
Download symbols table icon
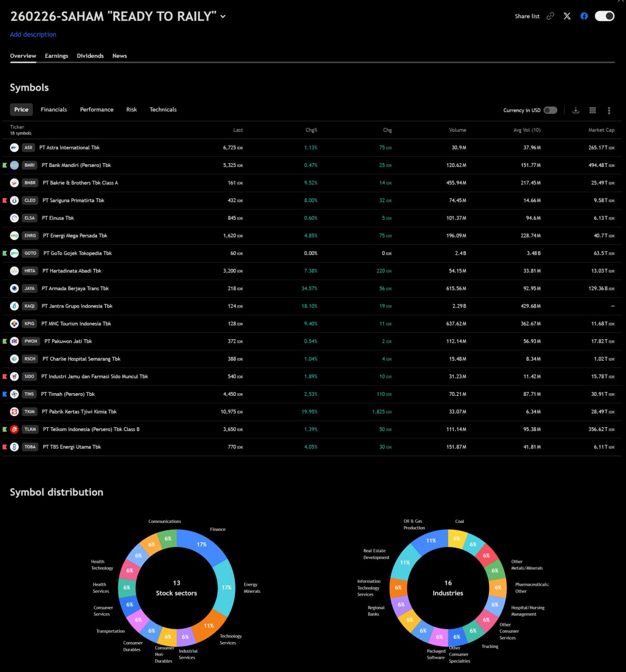pyautogui.click(x=576, y=110)
